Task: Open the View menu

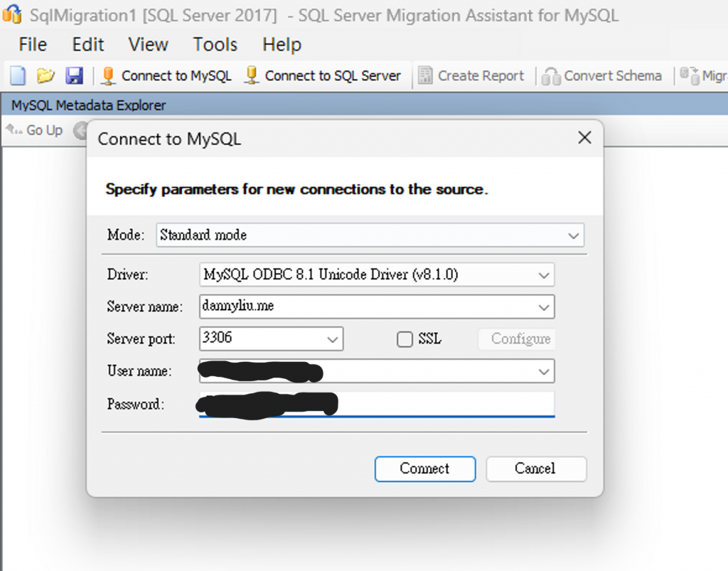Action: coord(148,45)
